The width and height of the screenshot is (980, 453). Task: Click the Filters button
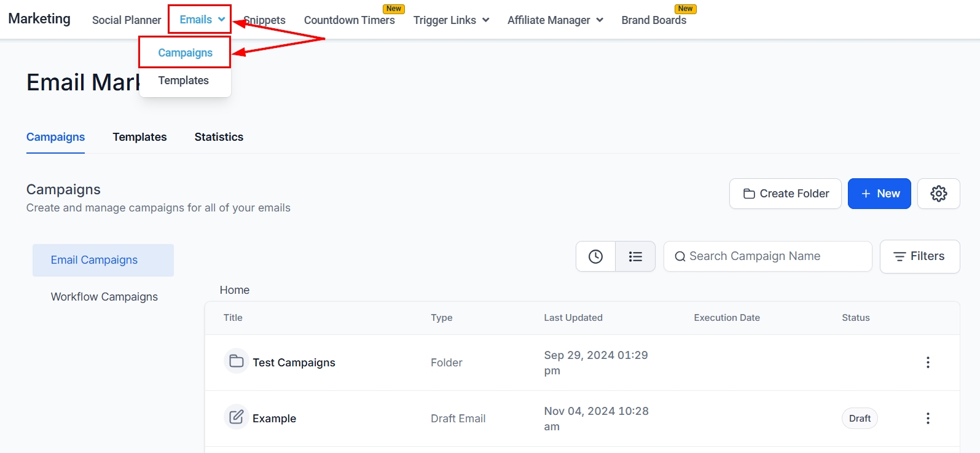919,256
